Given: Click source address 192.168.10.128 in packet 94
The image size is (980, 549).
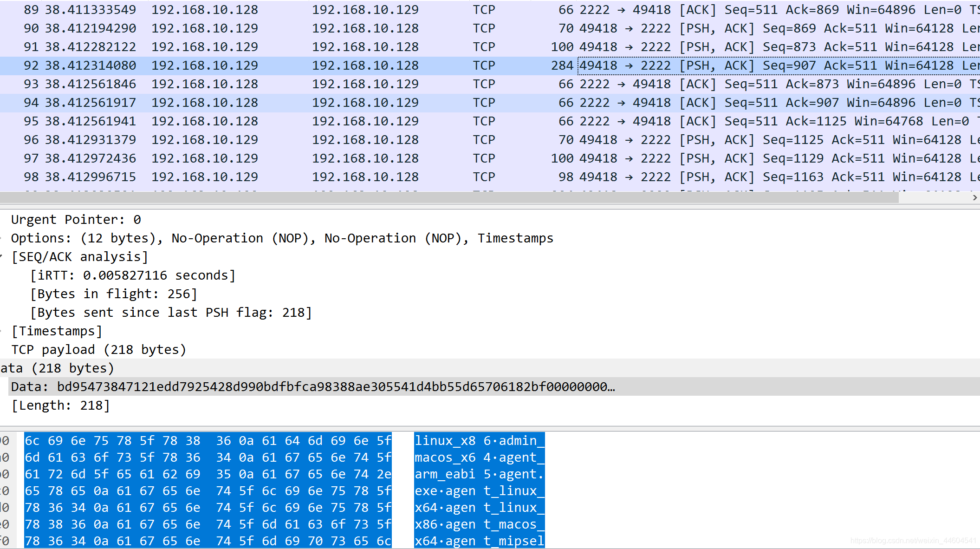Looking at the screenshot, I should tap(205, 103).
